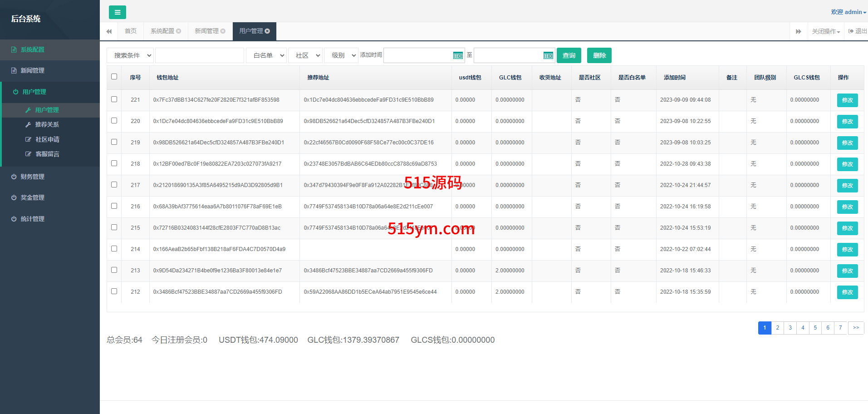The width and height of the screenshot is (868, 414).
Task: Click the green hamburger menu toggle button
Action: point(117,12)
